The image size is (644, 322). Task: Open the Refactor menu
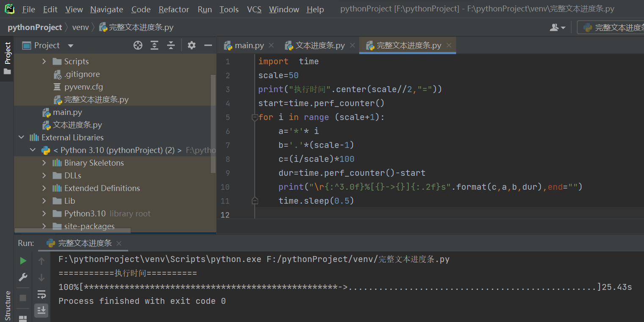tap(173, 9)
